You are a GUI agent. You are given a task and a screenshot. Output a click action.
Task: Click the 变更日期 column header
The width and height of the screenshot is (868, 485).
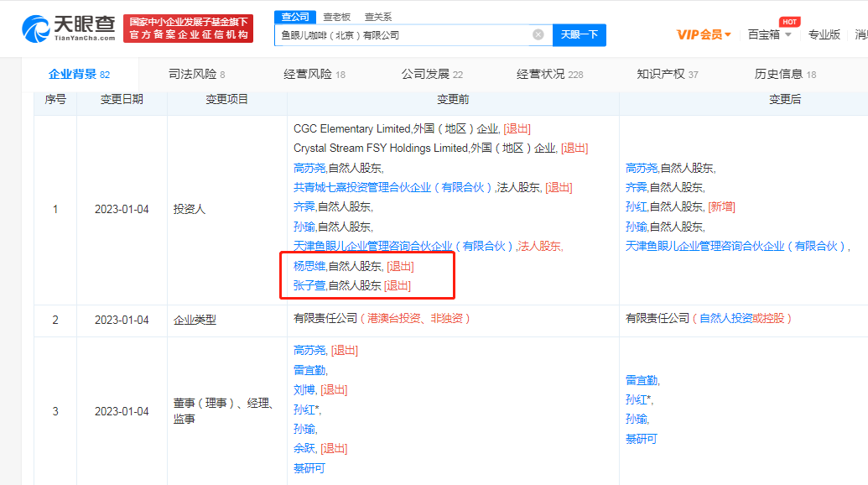click(x=122, y=100)
